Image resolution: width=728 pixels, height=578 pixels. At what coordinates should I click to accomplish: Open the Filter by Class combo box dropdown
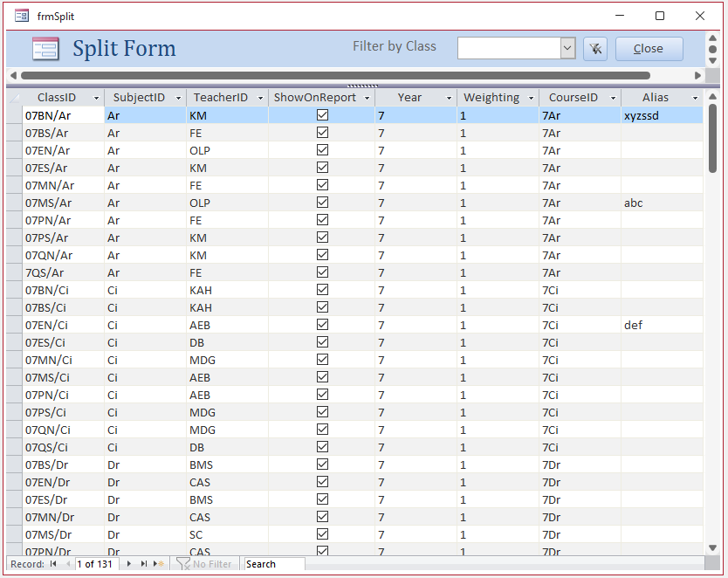point(567,48)
